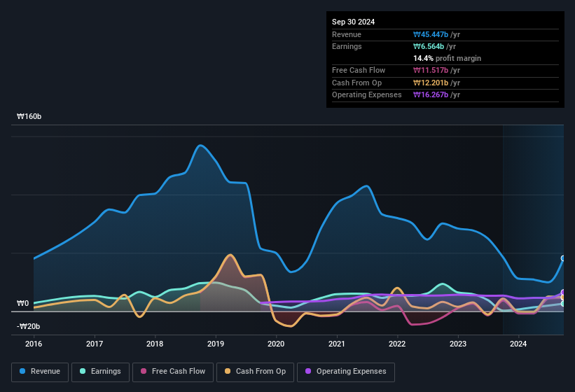The height and width of the screenshot is (392, 575).
Task: Click the ₩11.517b free cash flow value
Action: (431, 70)
